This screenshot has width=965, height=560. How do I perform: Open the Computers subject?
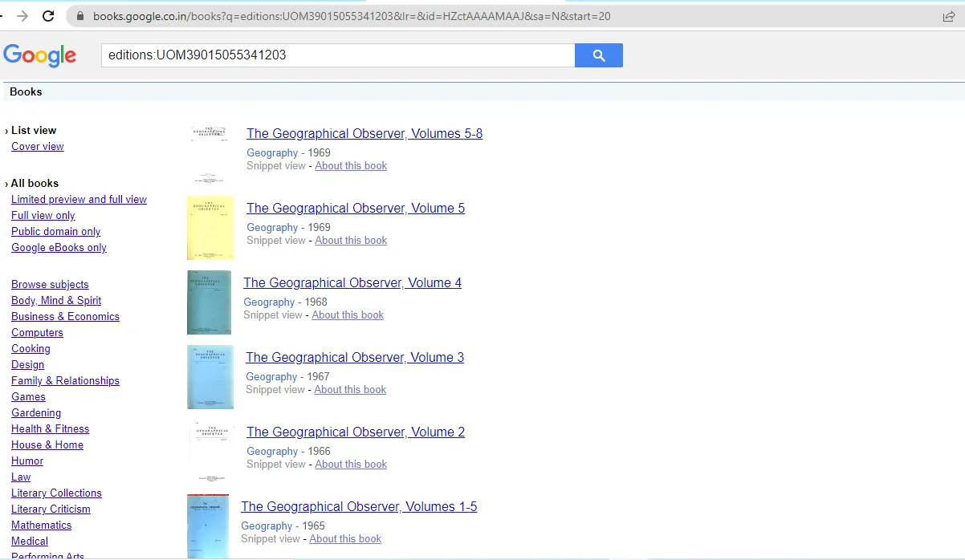pyautogui.click(x=37, y=333)
